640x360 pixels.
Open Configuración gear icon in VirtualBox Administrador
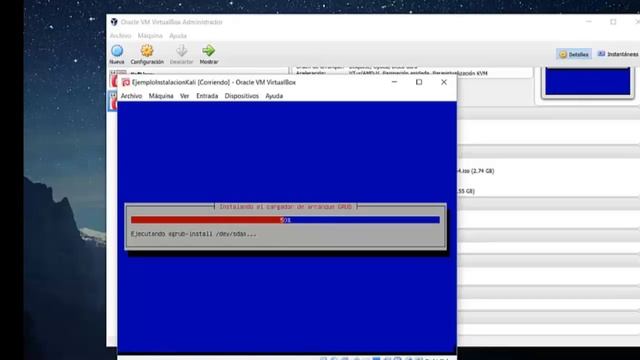[147, 51]
